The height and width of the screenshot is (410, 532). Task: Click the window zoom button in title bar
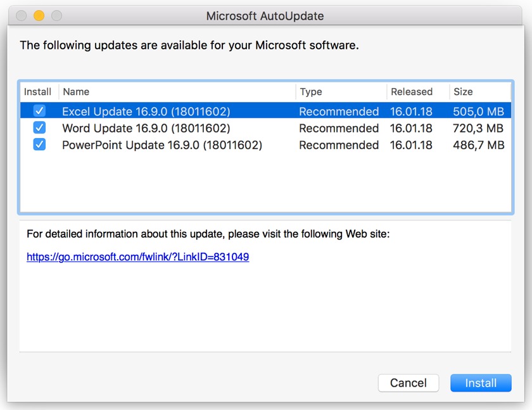click(x=56, y=16)
